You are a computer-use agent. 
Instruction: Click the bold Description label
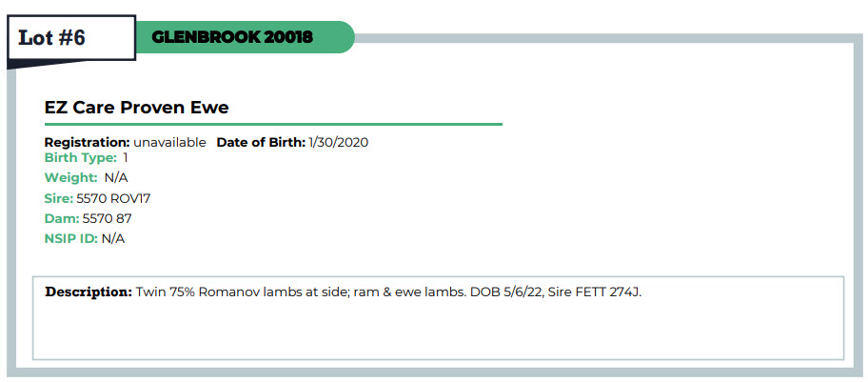(89, 291)
